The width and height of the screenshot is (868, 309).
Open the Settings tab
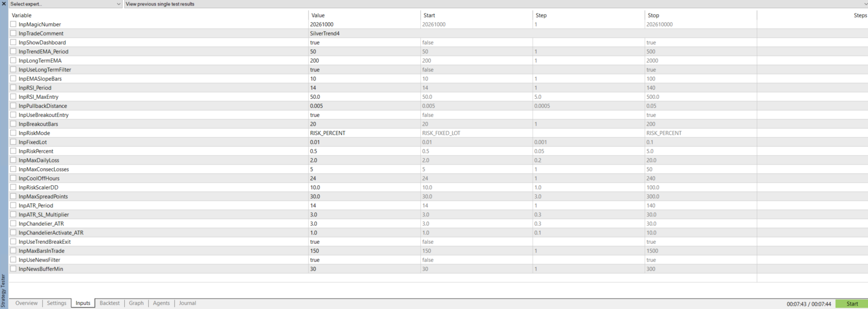[x=57, y=303]
